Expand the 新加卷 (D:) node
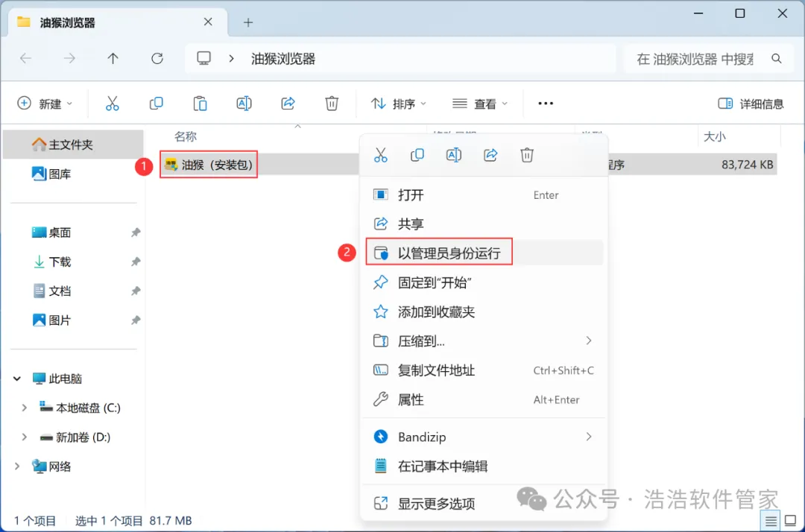This screenshot has height=532, width=805. click(x=24, y=437)
